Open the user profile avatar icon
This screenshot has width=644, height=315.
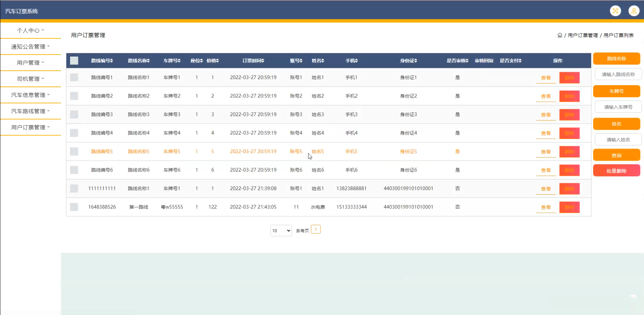[x=633, y=11]
